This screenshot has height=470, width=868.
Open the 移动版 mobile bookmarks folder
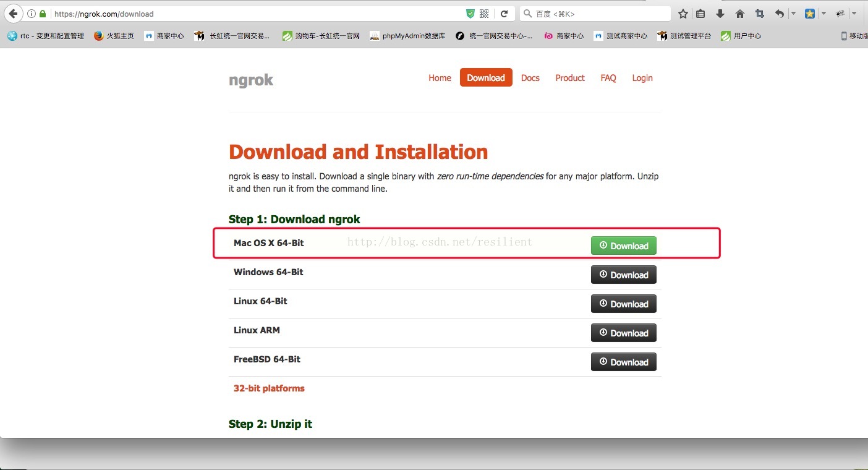point(854,36)
